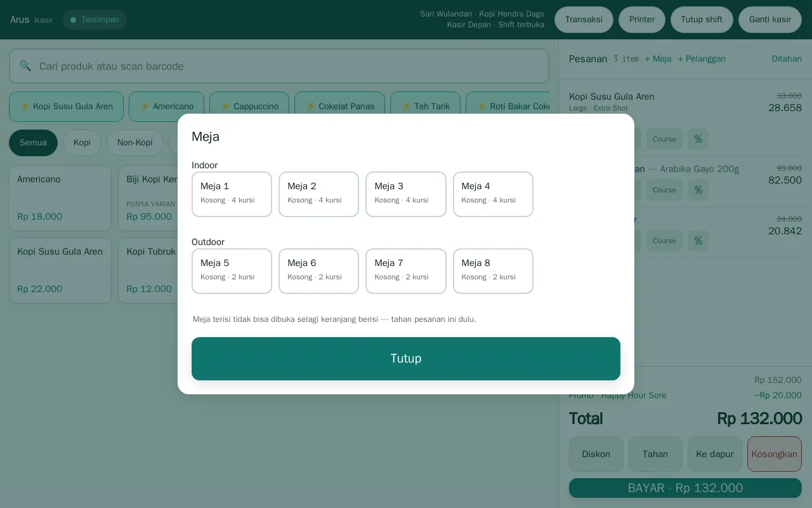Screen dimensions: 812x508
Task: Click Promo Happy Hour Sore line
Action: (685, 395)
